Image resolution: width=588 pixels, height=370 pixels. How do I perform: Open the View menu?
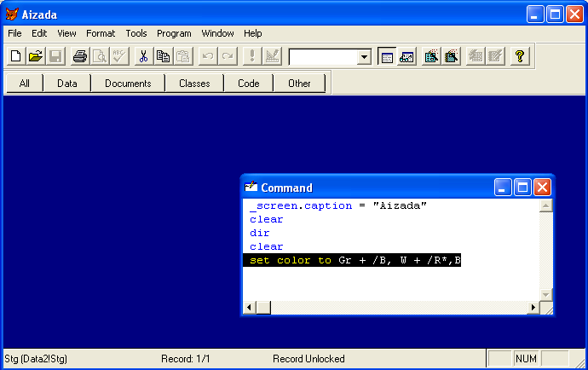click(x=66, y=33)
